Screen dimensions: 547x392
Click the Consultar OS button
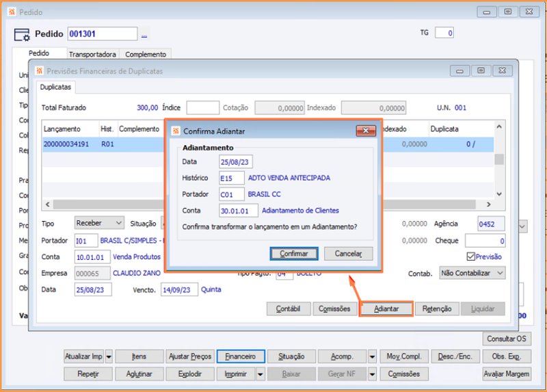coord(507,339)
